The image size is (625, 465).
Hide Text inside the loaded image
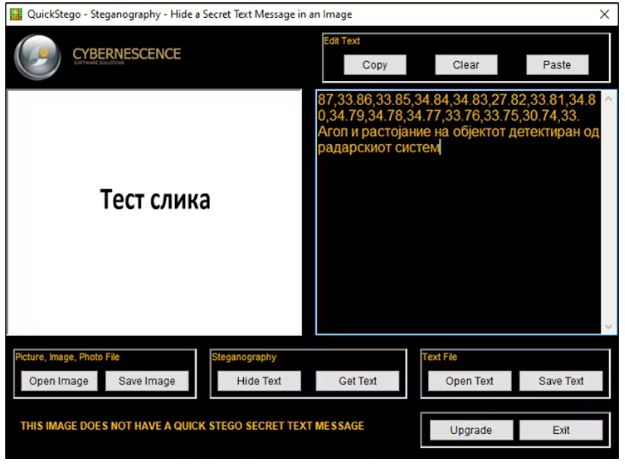[x=259, y=381]
